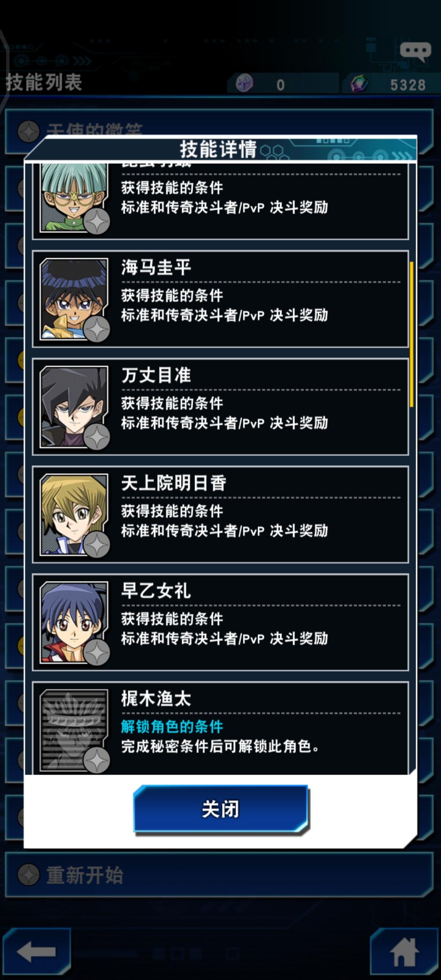The image size is (441, 980).
Task: Tap the purple coin currency icon
Action: tap(245, 84)
